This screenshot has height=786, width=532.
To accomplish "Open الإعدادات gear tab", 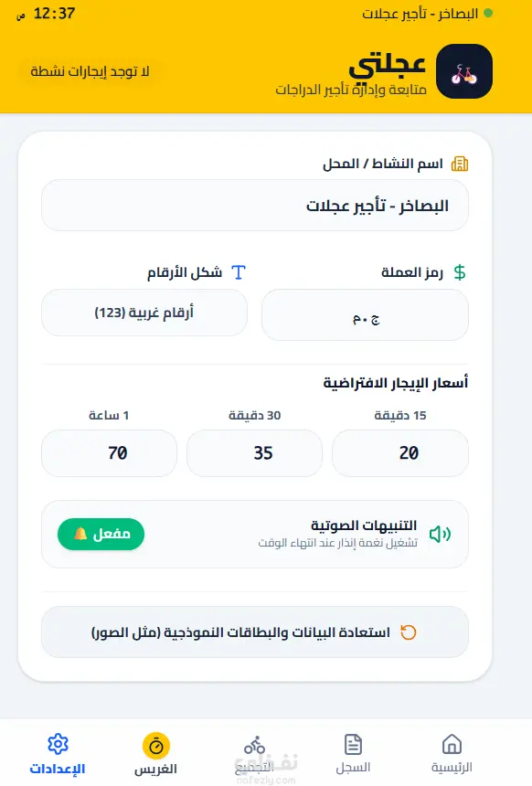I will tap(58, 754).
